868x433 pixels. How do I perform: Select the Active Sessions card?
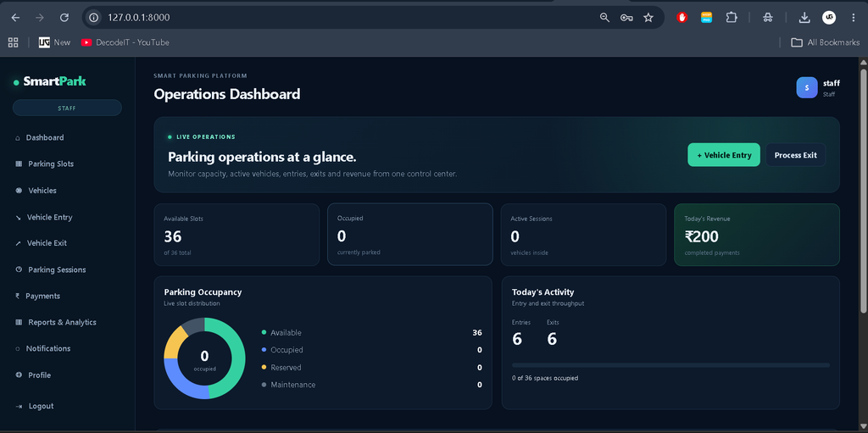pos(583,235)
